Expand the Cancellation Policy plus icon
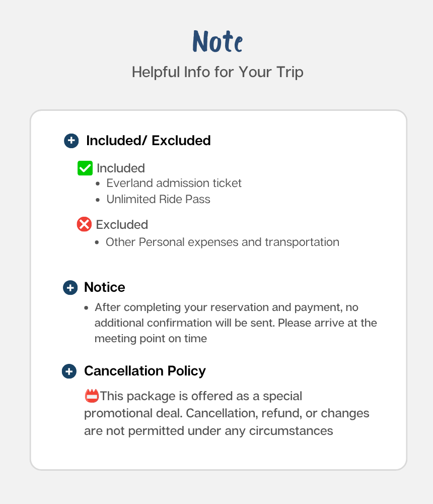Screen dimensions: 433x504 [69, 371]
